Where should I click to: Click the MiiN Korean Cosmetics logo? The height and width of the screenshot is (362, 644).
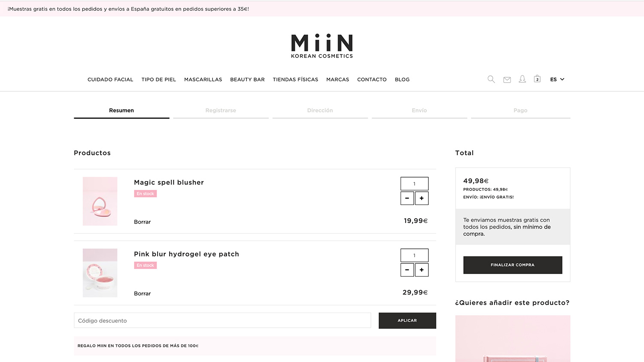coord(322,46)
